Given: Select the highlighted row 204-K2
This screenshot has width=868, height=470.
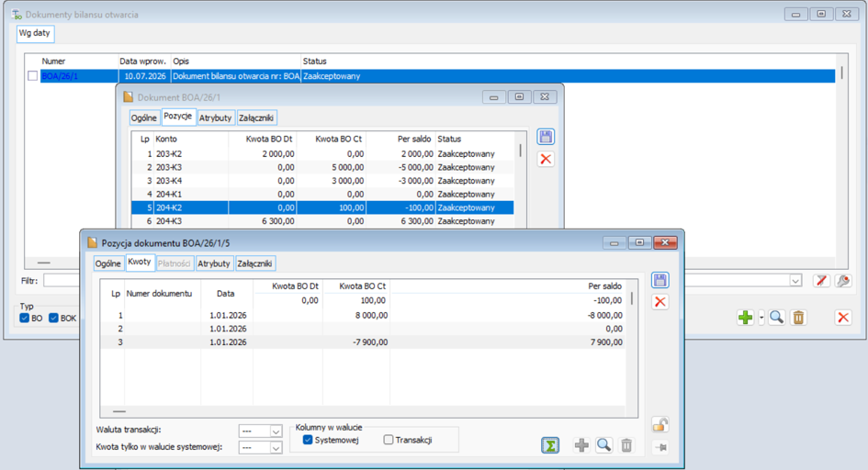Looking at the screenshot, I should 322,207.
